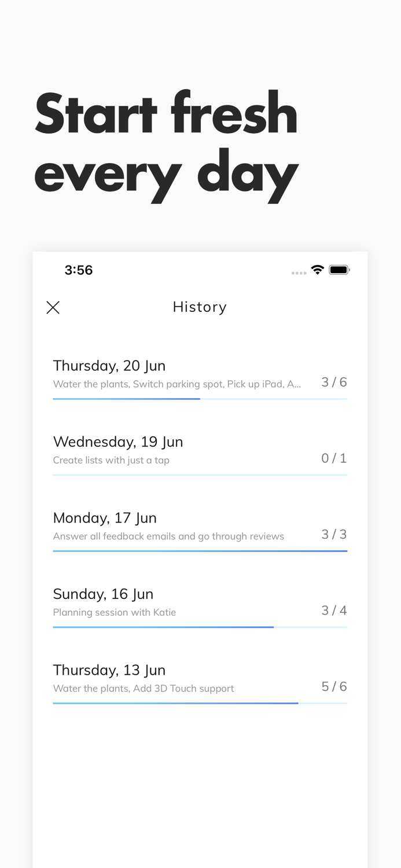
Task: Click the clock showing 3:56
Action: pyautogui.click(x=79, y=270)
